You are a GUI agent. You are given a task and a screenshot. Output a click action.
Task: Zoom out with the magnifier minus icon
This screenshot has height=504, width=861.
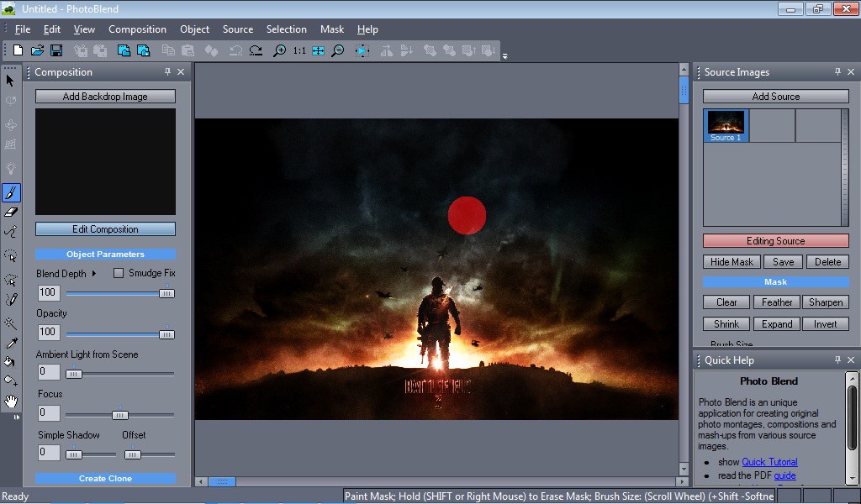(x=338, y=50)
